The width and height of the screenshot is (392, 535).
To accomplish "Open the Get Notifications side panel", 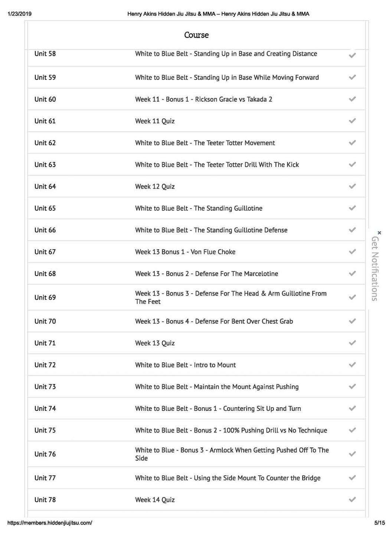I will 375,268.
